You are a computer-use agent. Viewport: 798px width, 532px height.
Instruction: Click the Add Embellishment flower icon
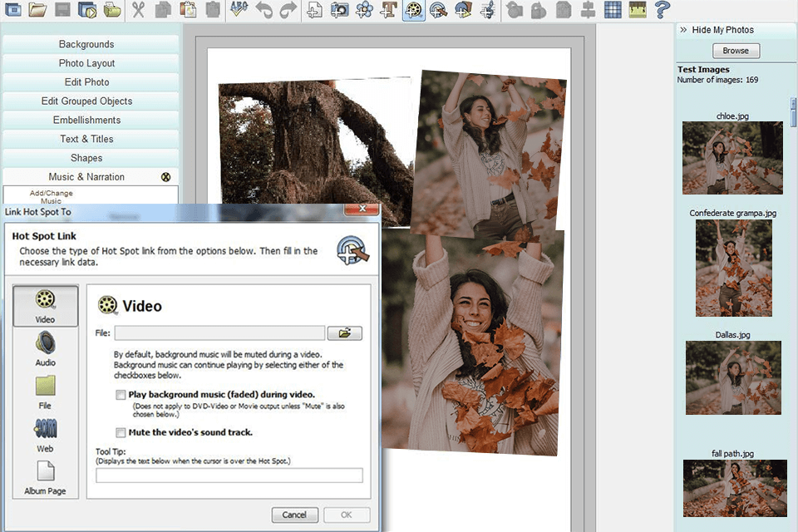click(364, 9)
